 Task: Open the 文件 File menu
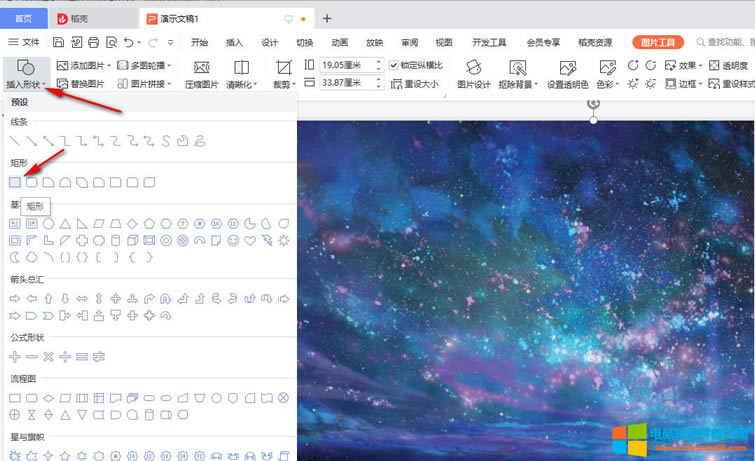point(25,42)
